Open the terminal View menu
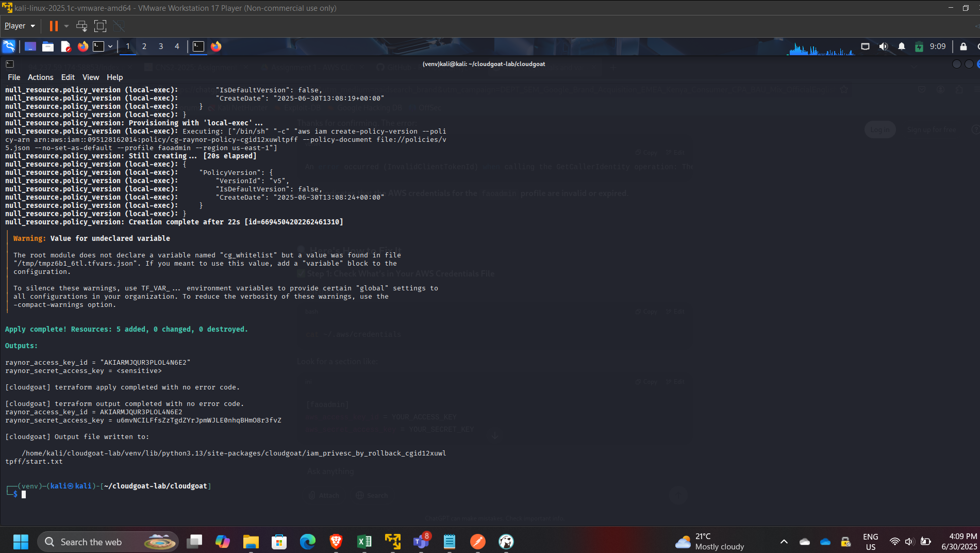Screen dimensions: 980x553 90,77
